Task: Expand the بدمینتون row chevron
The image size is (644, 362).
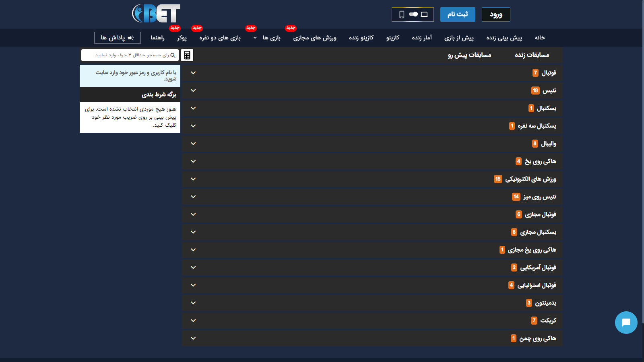Action: (x=193, y=303)
